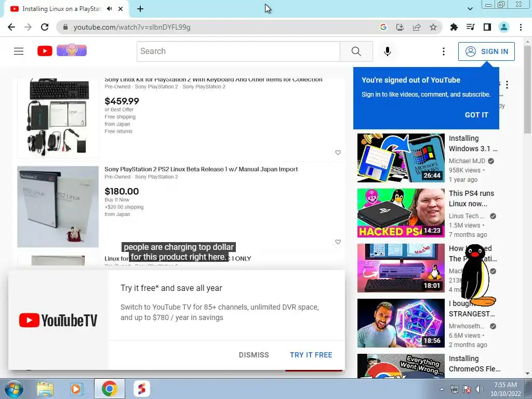
Task: Click Installing ChromeOS Fle... title
Action: [474, 364]
